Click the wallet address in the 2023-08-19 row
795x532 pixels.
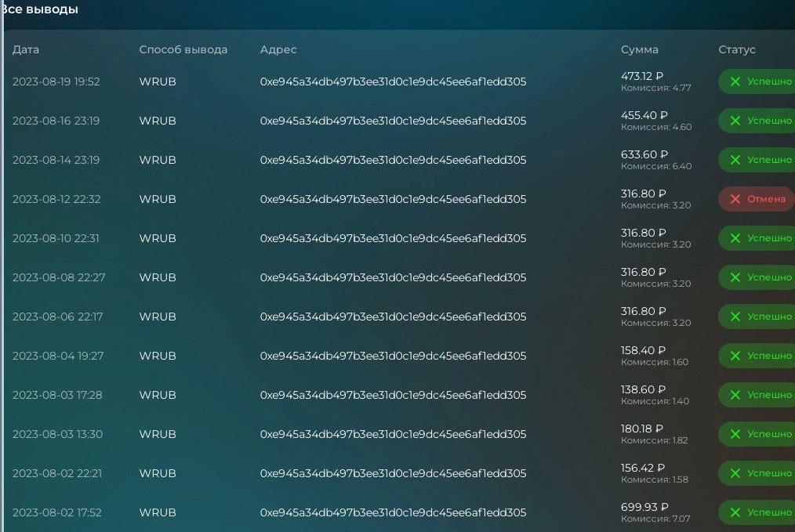coord(393,81)
